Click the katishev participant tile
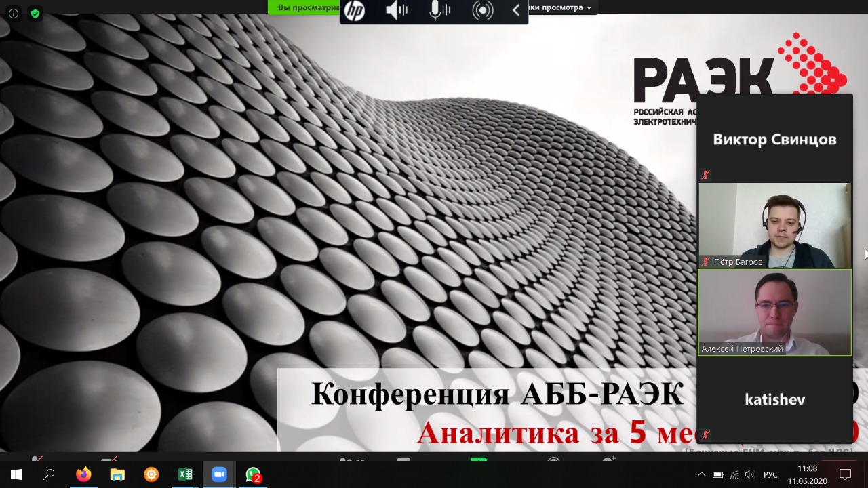Viewport: 868px width, 488px height. click(774, 399)
